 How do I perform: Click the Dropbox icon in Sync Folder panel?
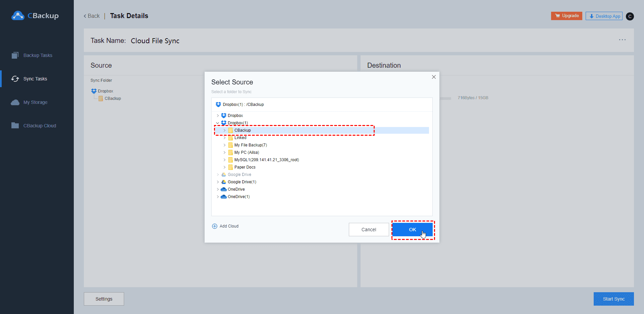click(94, 91)
